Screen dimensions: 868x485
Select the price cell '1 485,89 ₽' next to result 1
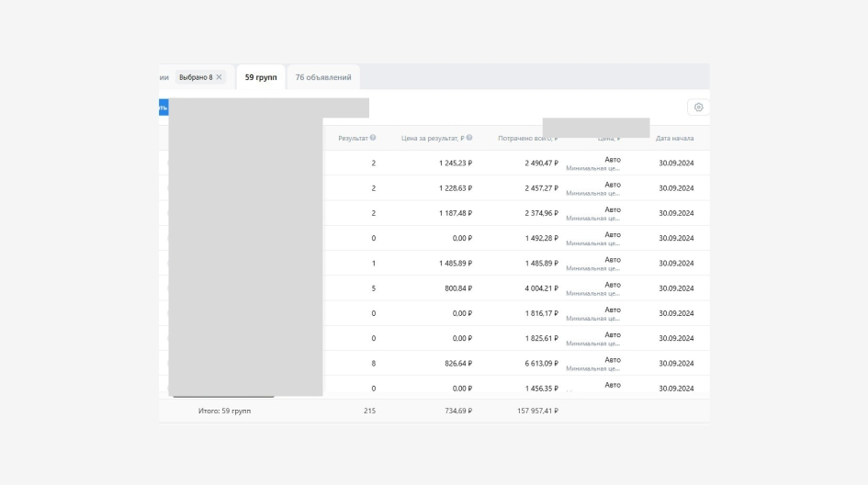tap(456, 263)
